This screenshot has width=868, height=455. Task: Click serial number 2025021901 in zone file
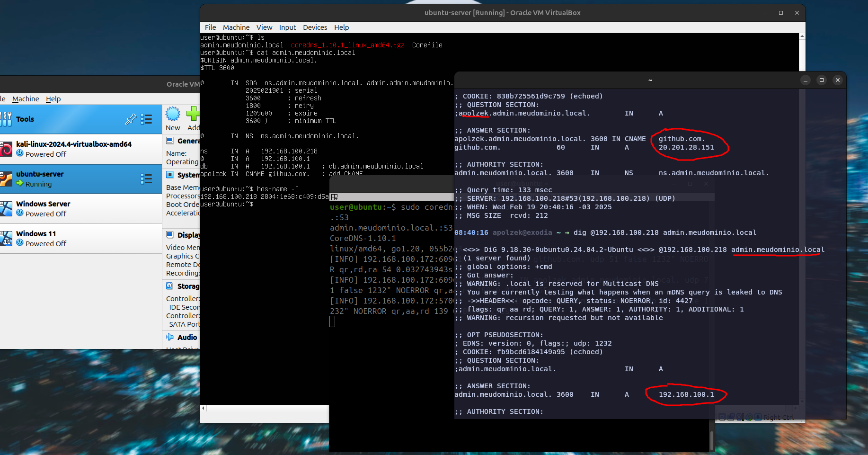(264, 90)
